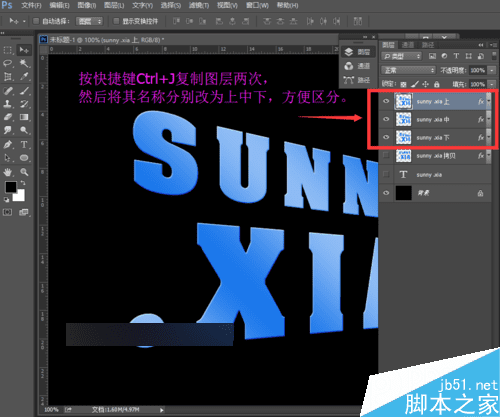Hide the sunny .xia 上 layer
This screenshot has width=500, height=417.
click(x=386, y=101)
